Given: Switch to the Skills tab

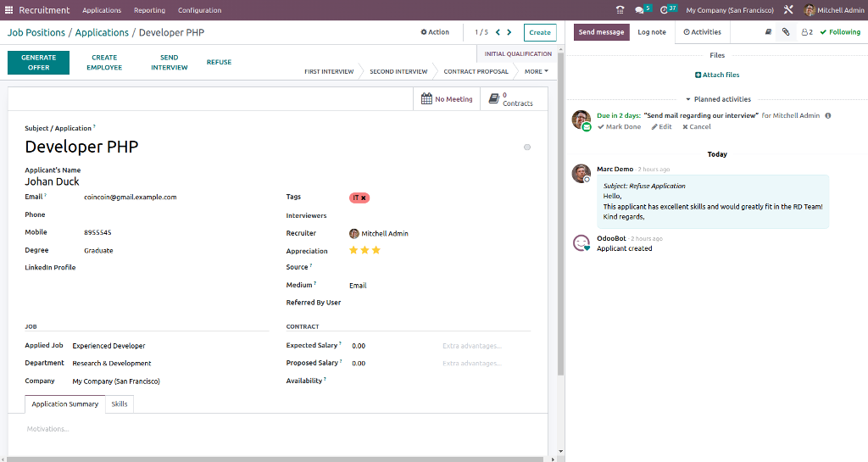Looking at the screenshot, I should click(x=120, y=404).
